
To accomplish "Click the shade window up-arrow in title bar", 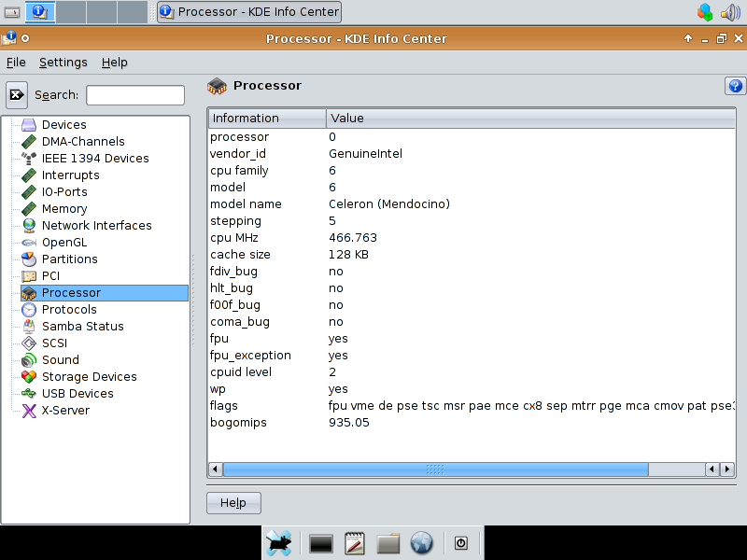I will pyautogui.click(x=688, y=38).
